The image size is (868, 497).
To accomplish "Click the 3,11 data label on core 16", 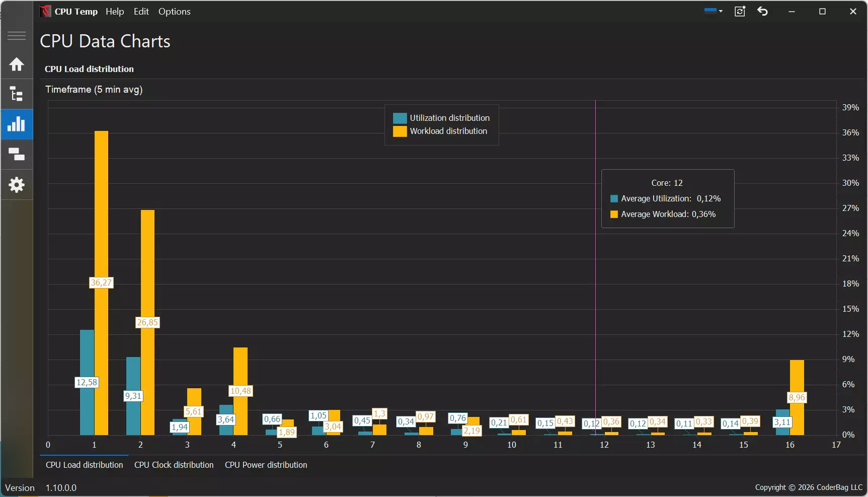I will [782, 422].
